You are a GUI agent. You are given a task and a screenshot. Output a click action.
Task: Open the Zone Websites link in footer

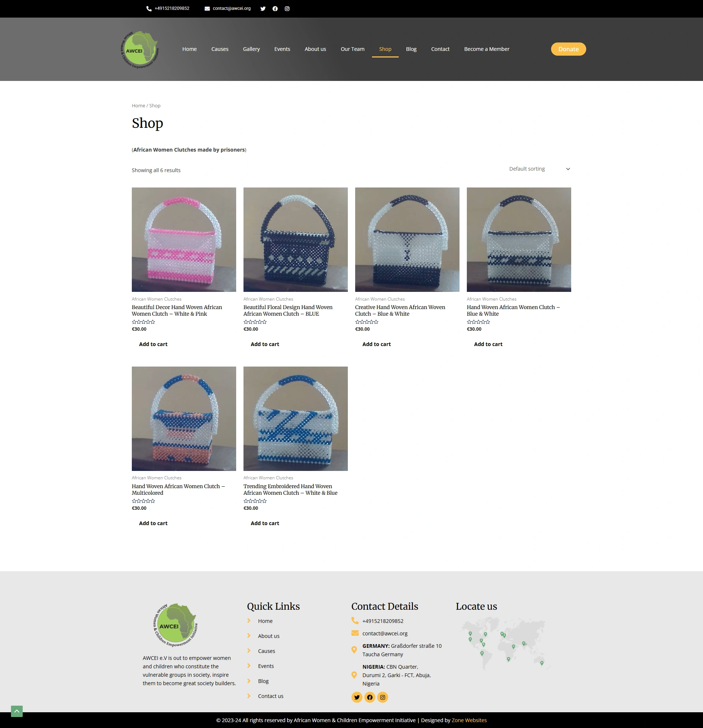(469, 720)
